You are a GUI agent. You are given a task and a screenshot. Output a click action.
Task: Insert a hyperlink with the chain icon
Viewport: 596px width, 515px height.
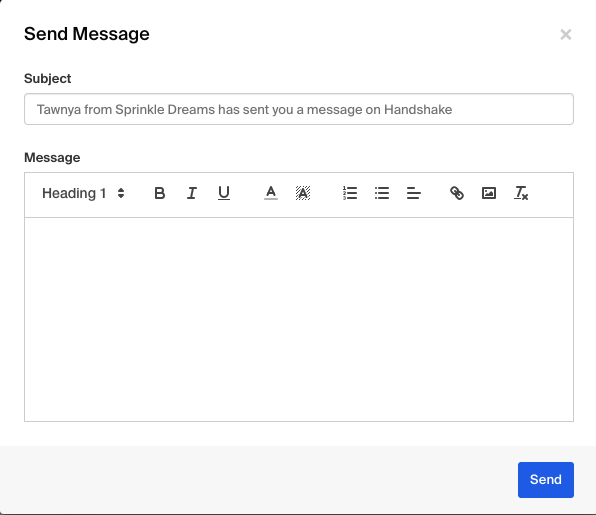457,193
